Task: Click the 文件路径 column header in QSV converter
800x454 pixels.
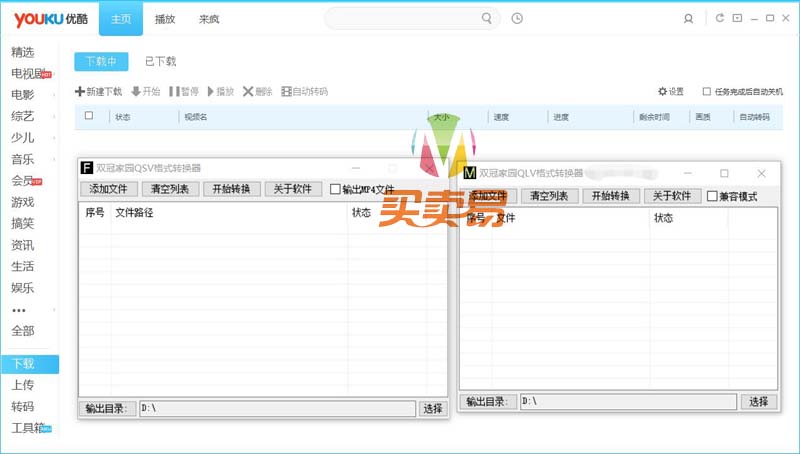Action: click(134, 213)
